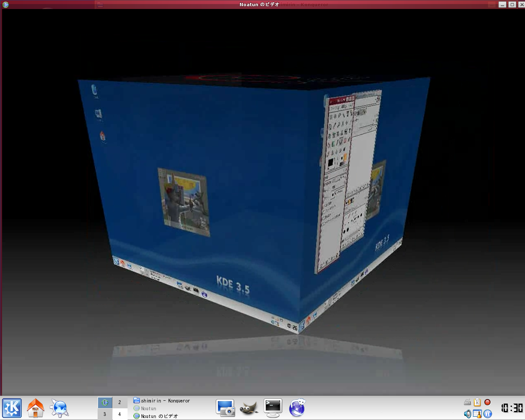Open the Home folder launcher
This screenshot has width=525, height=420.
click(x=36, y=408)
